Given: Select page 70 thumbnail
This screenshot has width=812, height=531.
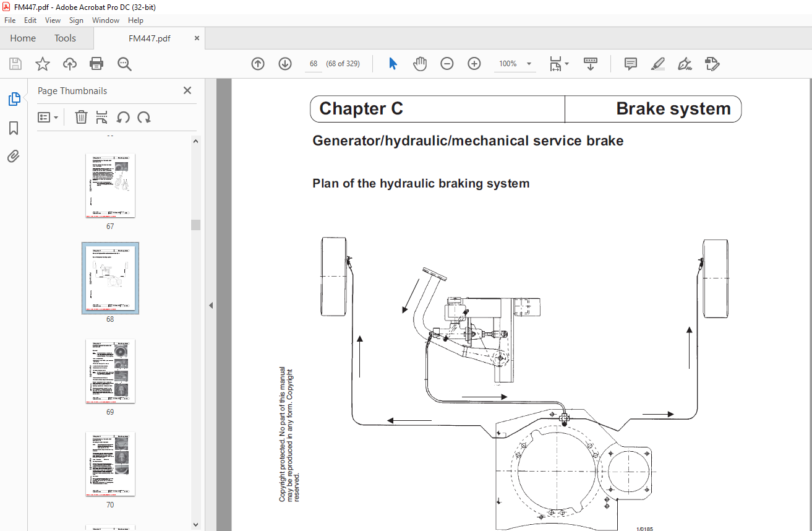Looking at the screenshot, I should (110, 464).
